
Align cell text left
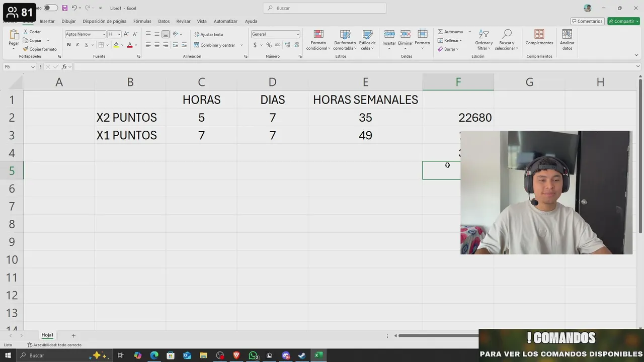148,45
